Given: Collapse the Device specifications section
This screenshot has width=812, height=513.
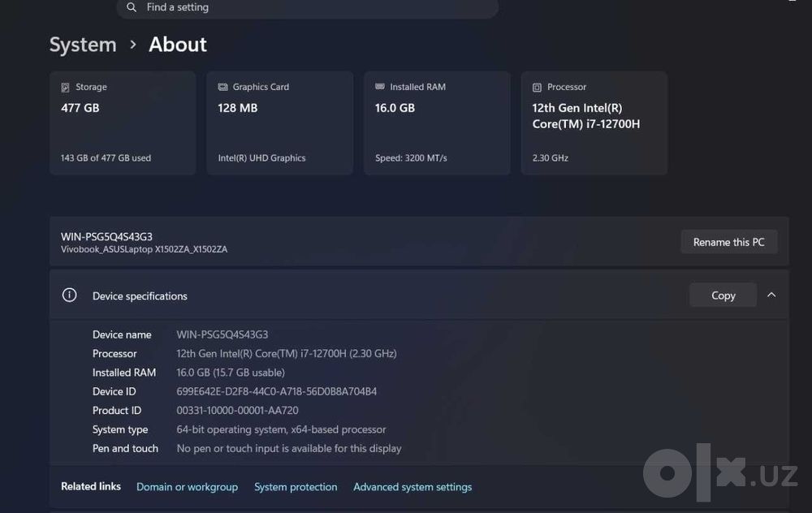Looking at the screenshot, I should [771, 295].
